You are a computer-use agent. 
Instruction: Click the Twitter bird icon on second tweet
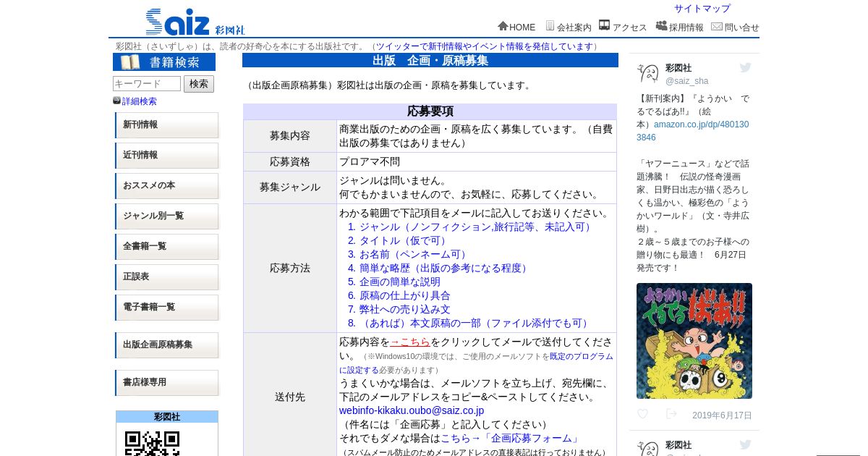(745, 445)
